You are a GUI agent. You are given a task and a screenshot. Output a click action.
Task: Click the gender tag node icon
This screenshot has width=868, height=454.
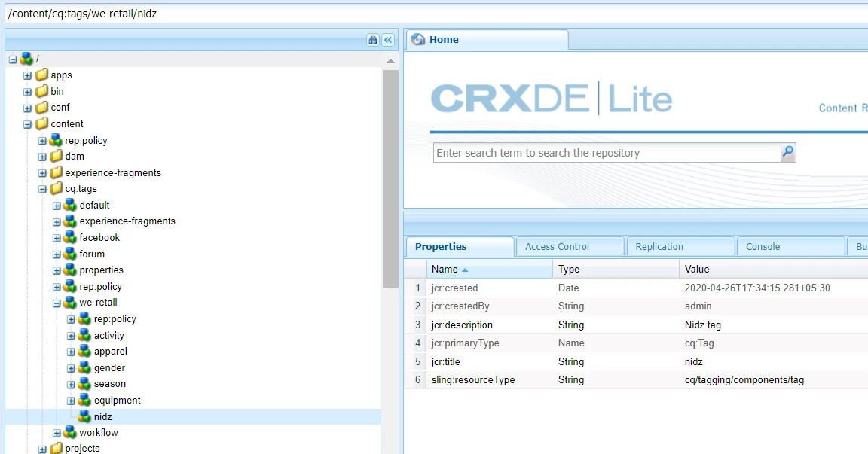click(x=84, y=367)
